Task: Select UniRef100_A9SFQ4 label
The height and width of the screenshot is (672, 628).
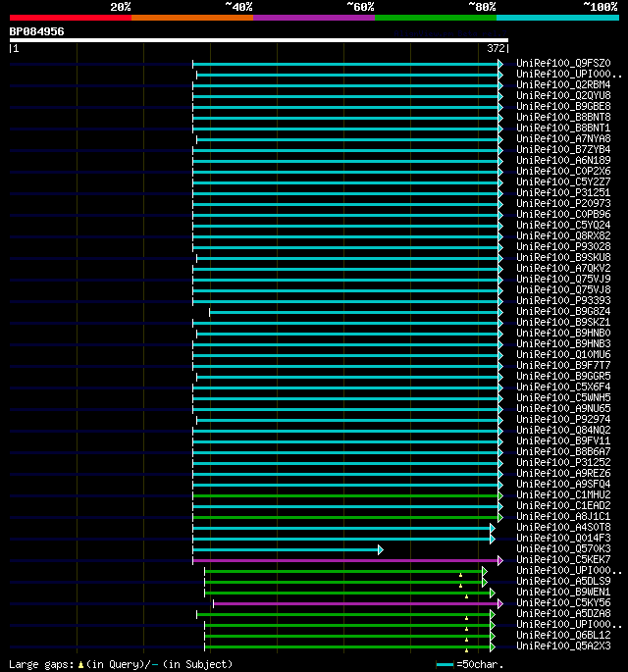Action: (563, 484)
